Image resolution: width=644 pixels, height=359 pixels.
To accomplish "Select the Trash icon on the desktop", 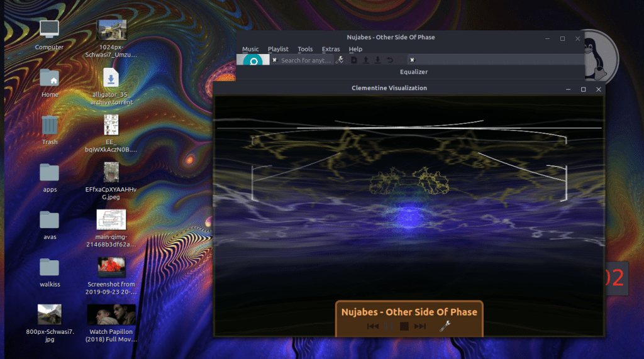I will pos(50,126).
